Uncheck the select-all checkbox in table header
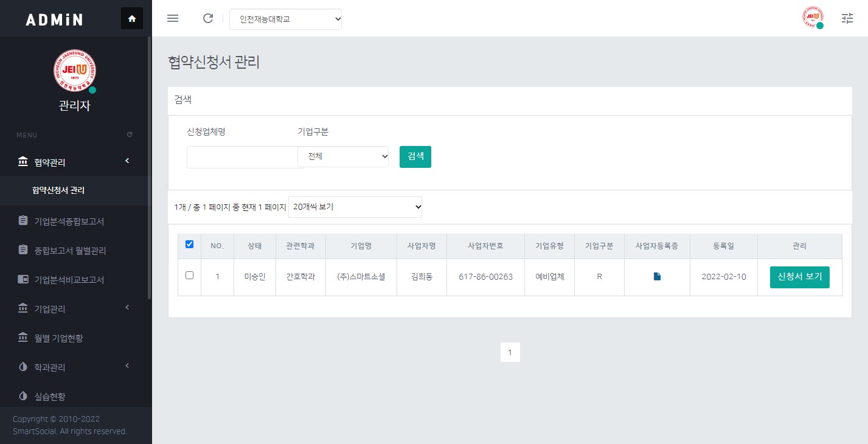Image resolution: width=868 pixels, height=444 pixels. 189,245
